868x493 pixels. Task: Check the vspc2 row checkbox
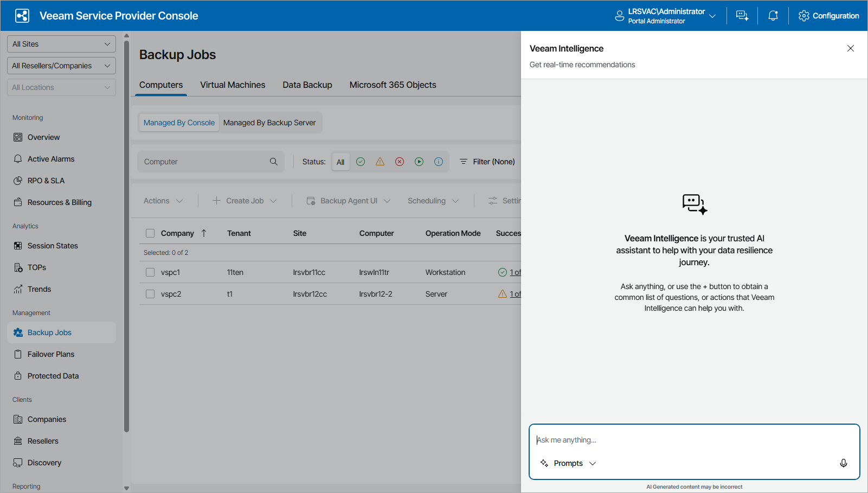150,294
